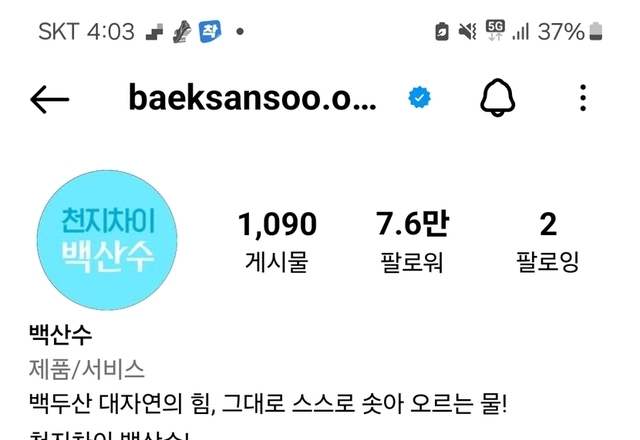The height and width of the screenshot is (440, 640).
Task: Open the three-dot more options menu
Action: click(583, 98)
